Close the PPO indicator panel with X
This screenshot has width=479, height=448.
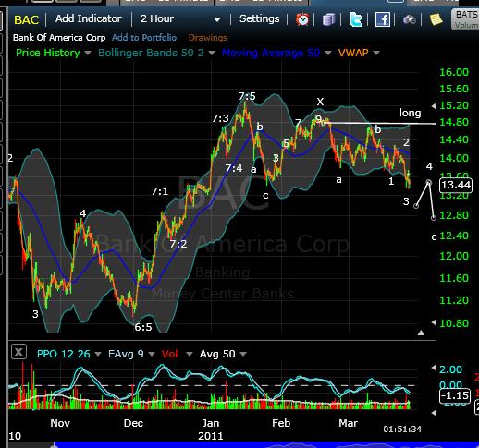pos(18,352)
